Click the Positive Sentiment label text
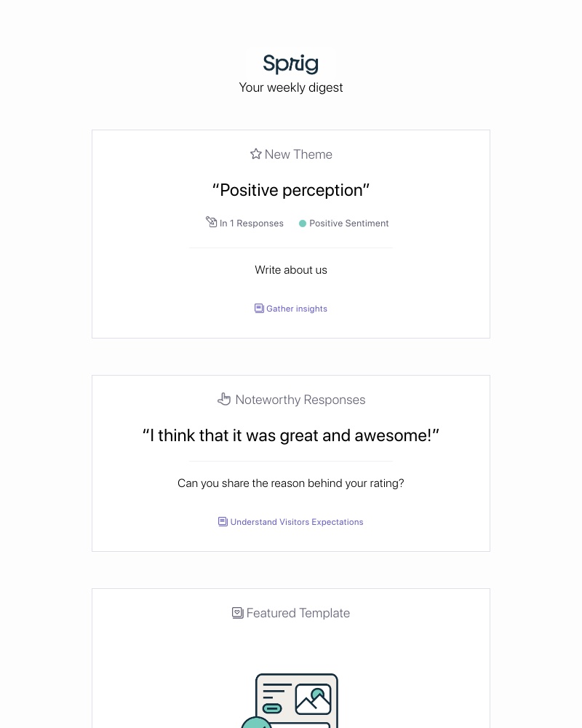Screen dimensions: 582x728 pos(349,223)
